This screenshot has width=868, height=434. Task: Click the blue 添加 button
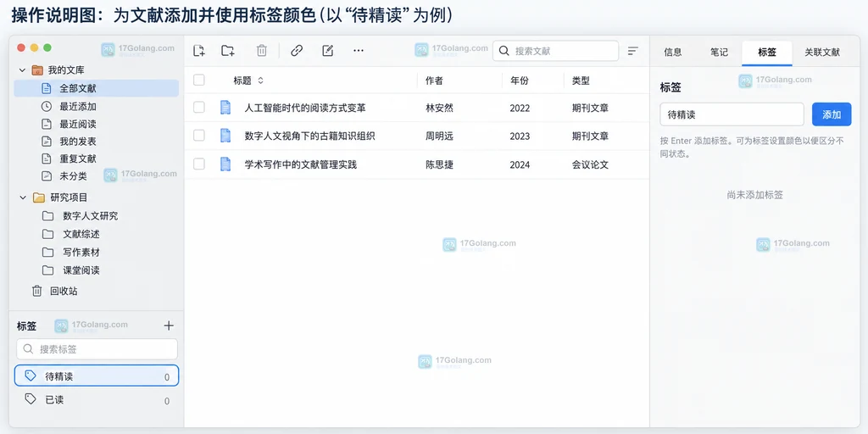(x=832, y=114)
